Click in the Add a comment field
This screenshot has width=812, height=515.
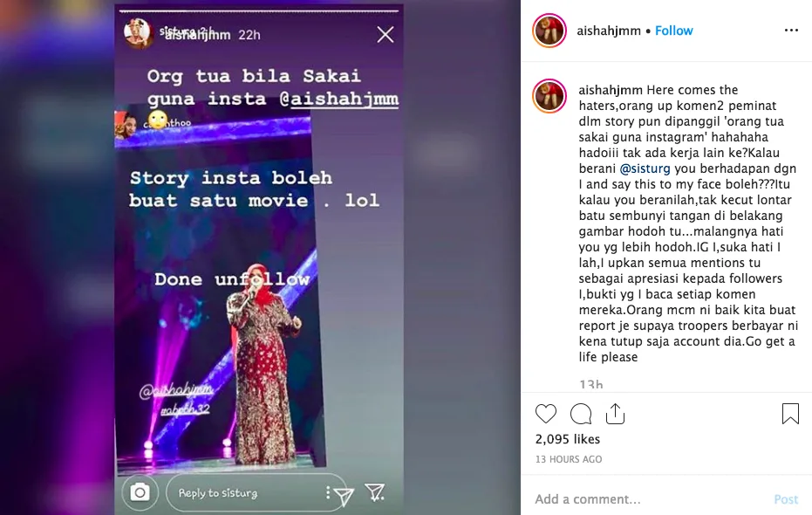647,499
